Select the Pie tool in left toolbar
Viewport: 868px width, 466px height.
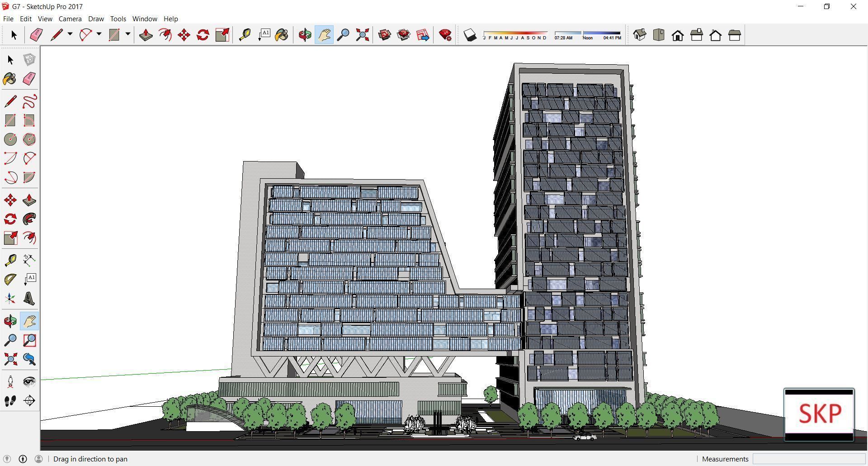click(29, 177)
